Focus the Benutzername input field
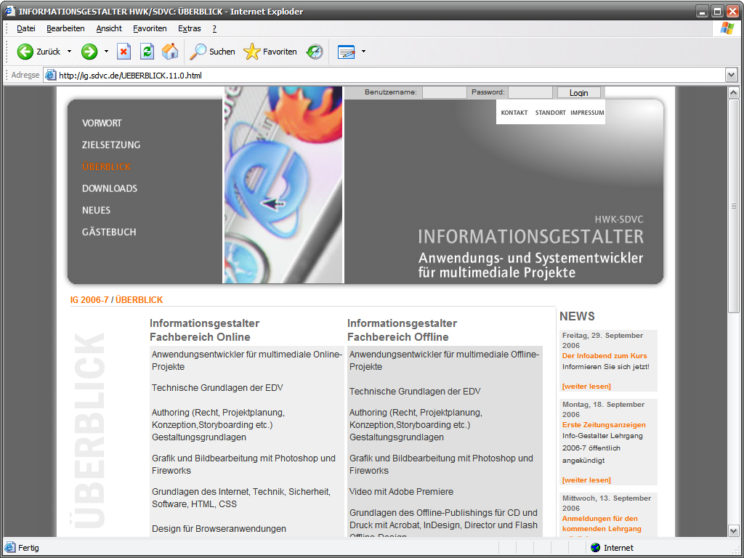The height and width of the screenshot is (558, 744). (444, 93)
